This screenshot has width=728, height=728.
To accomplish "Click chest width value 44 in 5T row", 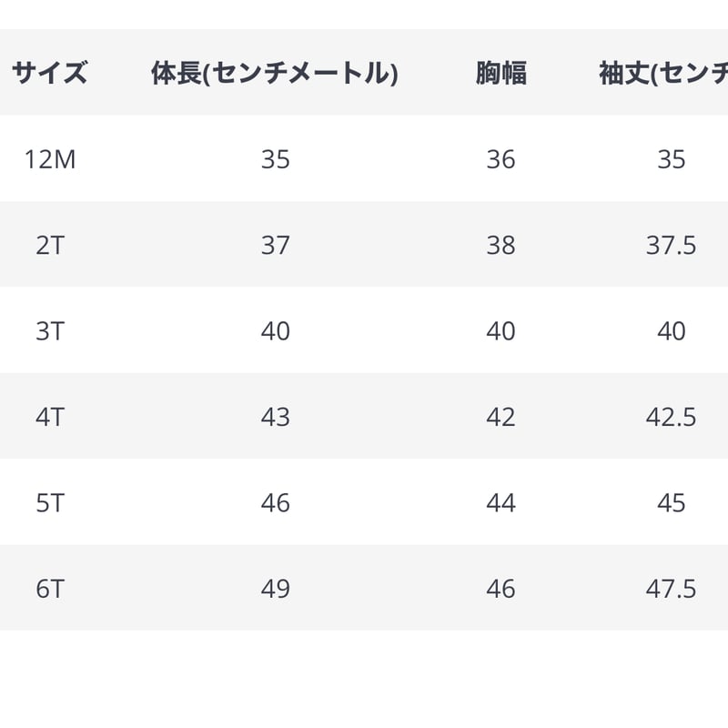I will coord(501,503).
